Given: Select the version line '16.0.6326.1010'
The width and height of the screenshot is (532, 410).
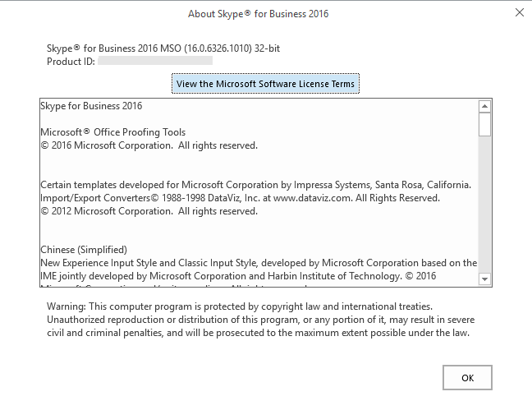Looking at the screenshot, I should [x=163, y=48].
